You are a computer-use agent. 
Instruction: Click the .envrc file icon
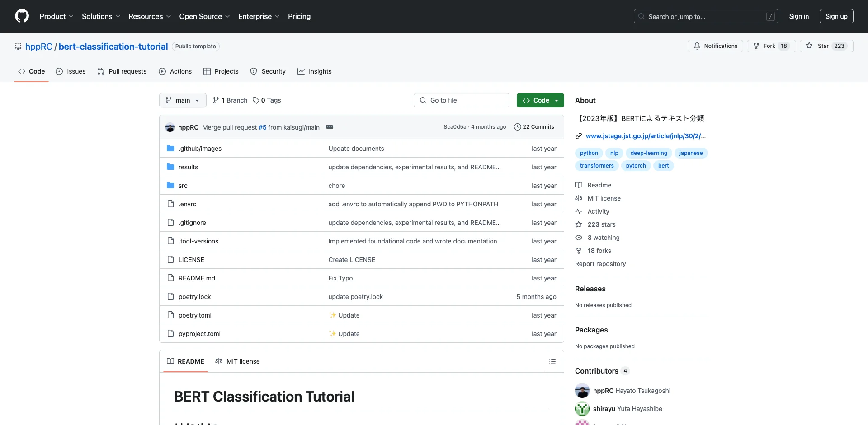click(x=170, y=204)
